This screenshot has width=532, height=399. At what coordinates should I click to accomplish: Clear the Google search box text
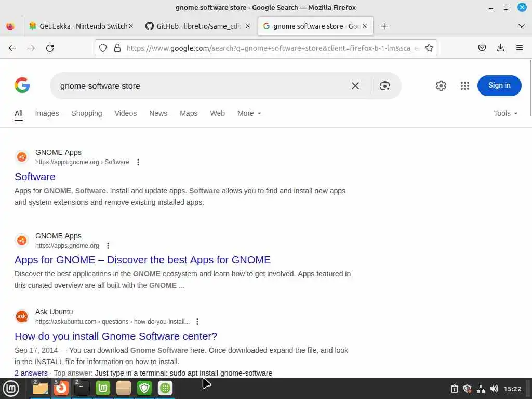click(x=355, y=86)
